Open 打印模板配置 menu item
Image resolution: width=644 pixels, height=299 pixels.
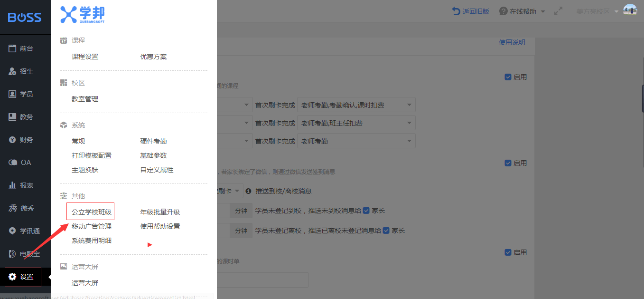point(92,155)
